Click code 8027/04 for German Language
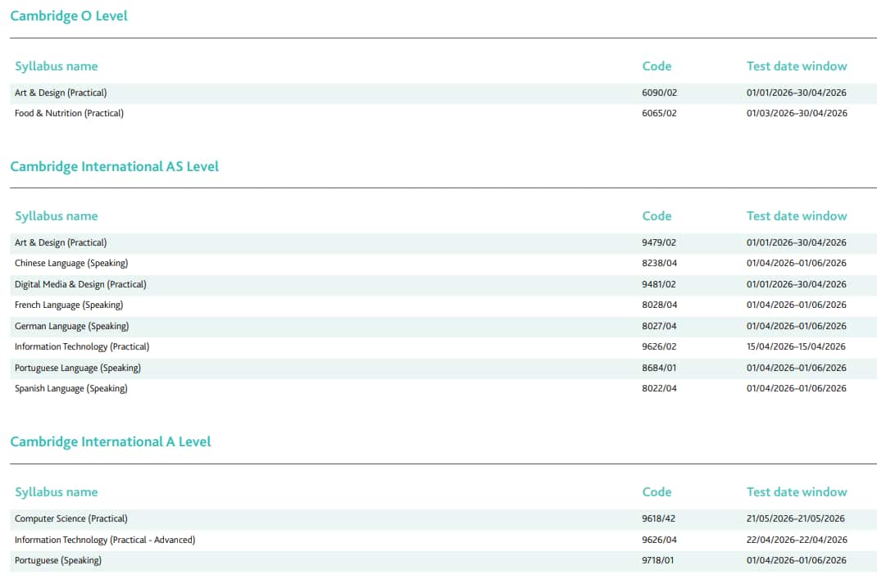 point(659,326)
